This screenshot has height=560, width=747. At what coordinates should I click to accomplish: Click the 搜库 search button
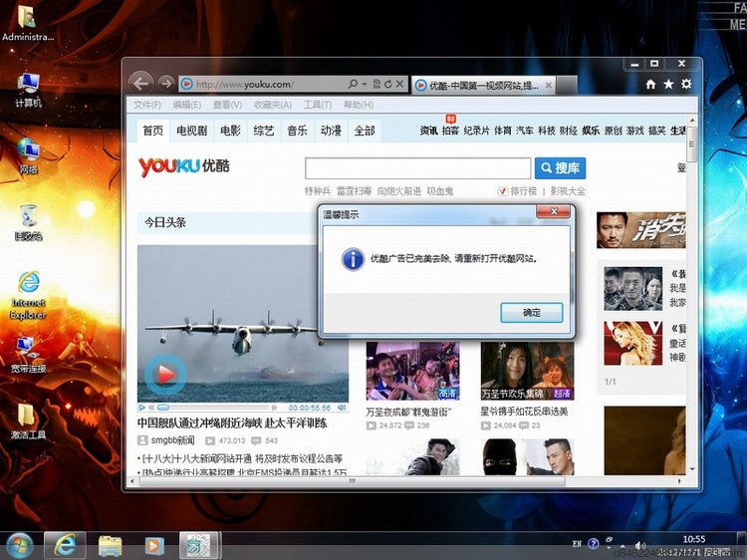(560, 168)
